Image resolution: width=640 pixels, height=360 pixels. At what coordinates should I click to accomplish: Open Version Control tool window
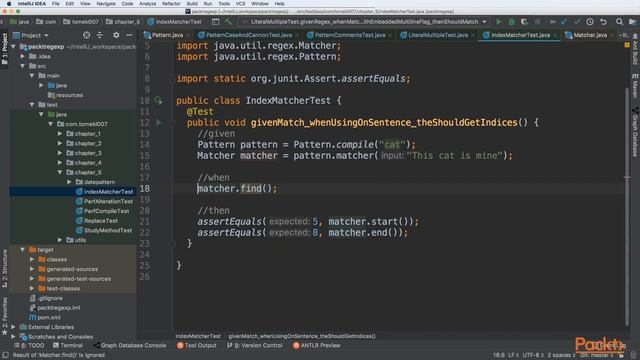coord(254,345)
